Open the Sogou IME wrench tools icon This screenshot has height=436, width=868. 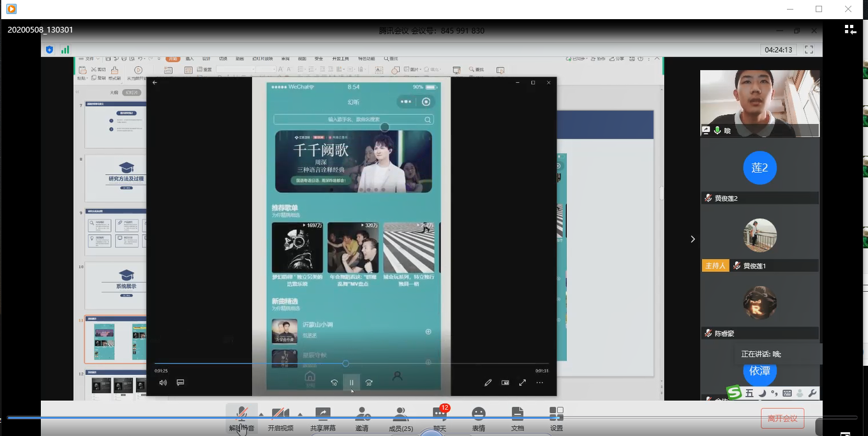[812, 393]
